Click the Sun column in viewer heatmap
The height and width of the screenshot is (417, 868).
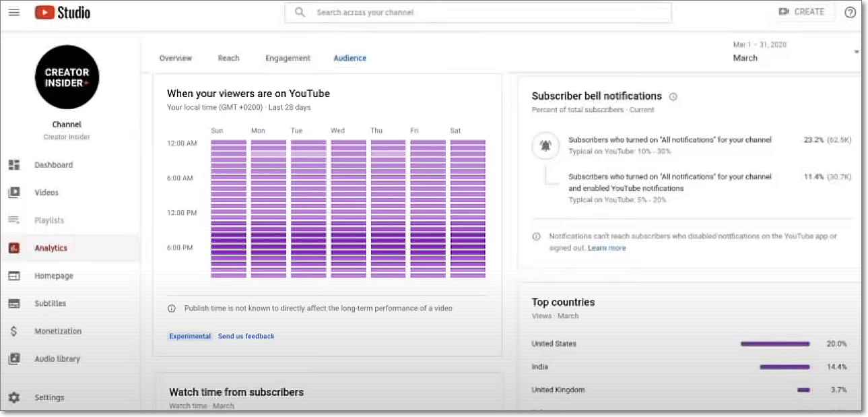tap(229, 209)
